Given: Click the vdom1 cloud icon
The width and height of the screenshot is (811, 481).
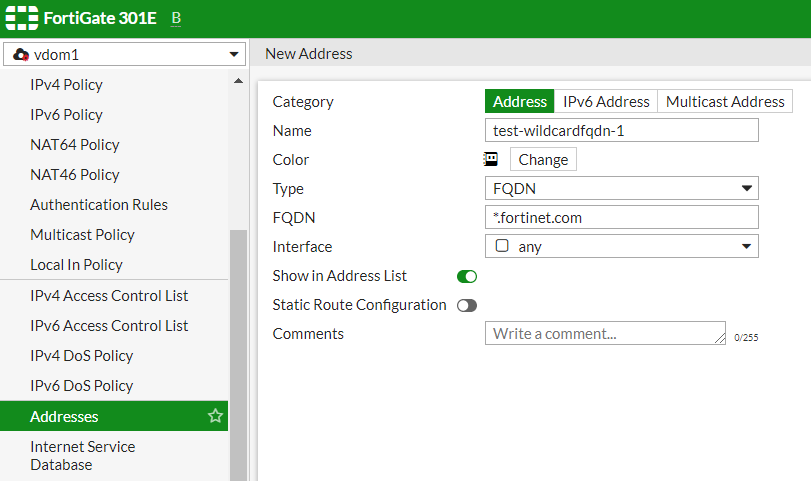Looking at the screenshot, I should coord(21,55).
